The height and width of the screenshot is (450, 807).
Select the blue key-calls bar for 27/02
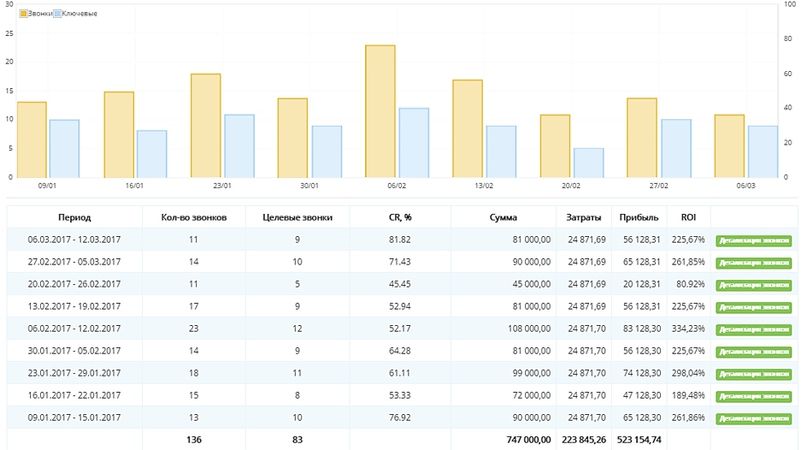[x=676, y=149]
